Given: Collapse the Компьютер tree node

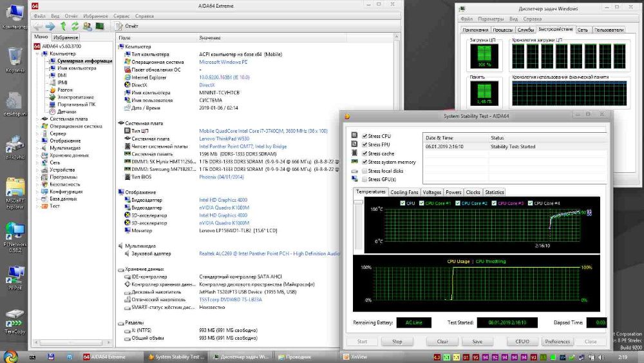Looking at the screenshot, I should (x=37, y=54).
